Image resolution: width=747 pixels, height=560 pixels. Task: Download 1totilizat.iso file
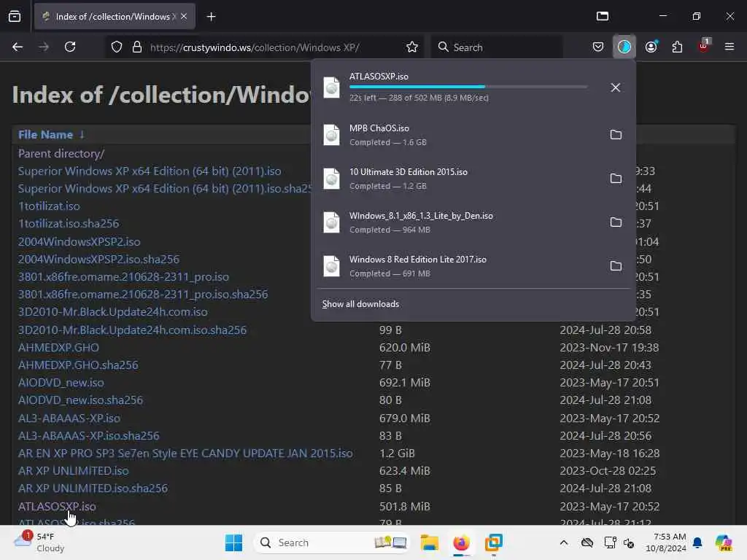[49, 206]
